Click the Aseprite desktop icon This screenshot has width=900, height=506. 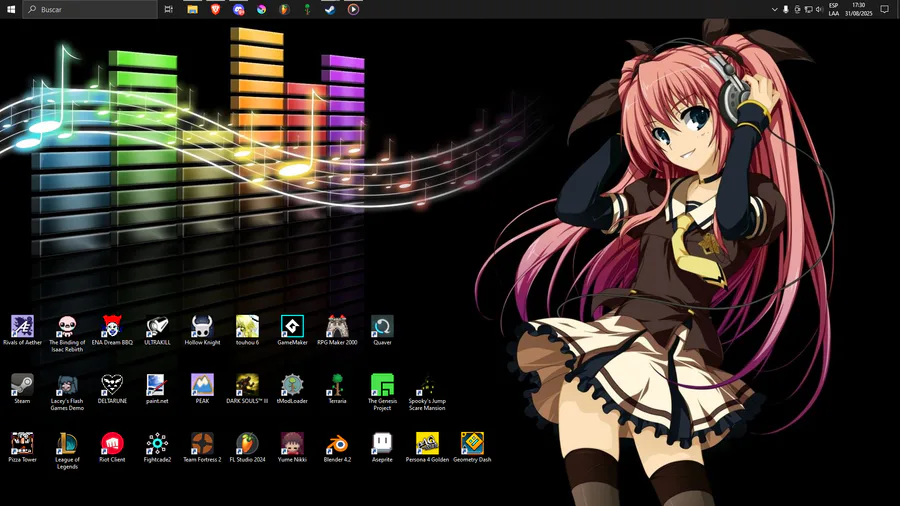click(382, 443)
